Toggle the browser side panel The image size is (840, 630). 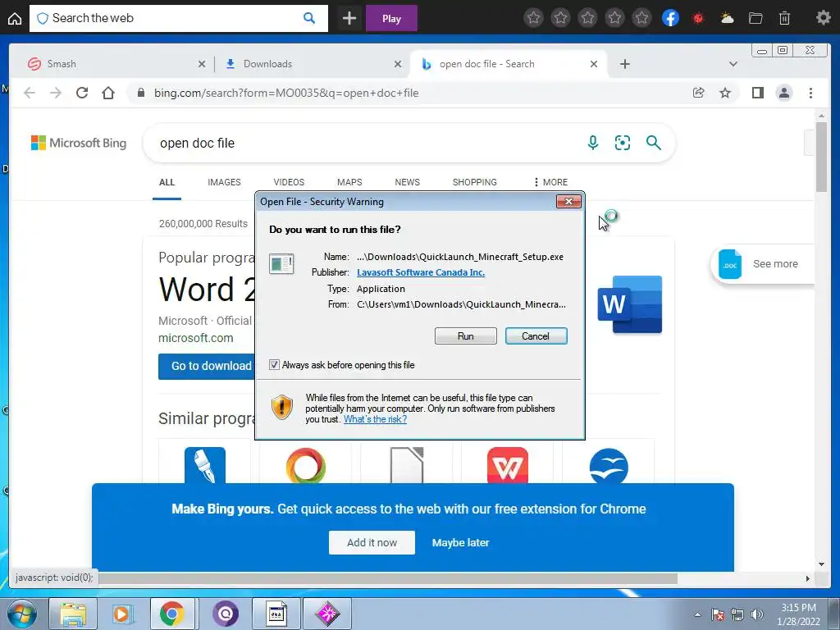[x=757, y=93]
